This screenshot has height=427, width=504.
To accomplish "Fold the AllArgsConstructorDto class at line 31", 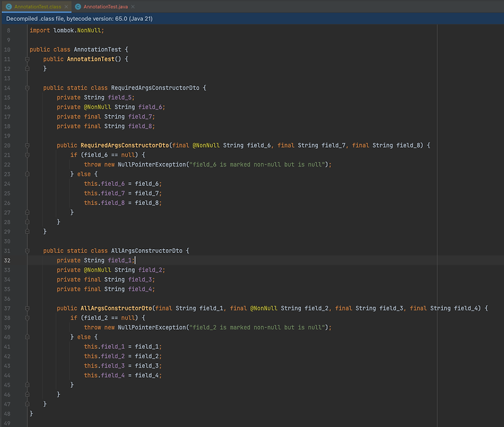I will click(27, 250).
